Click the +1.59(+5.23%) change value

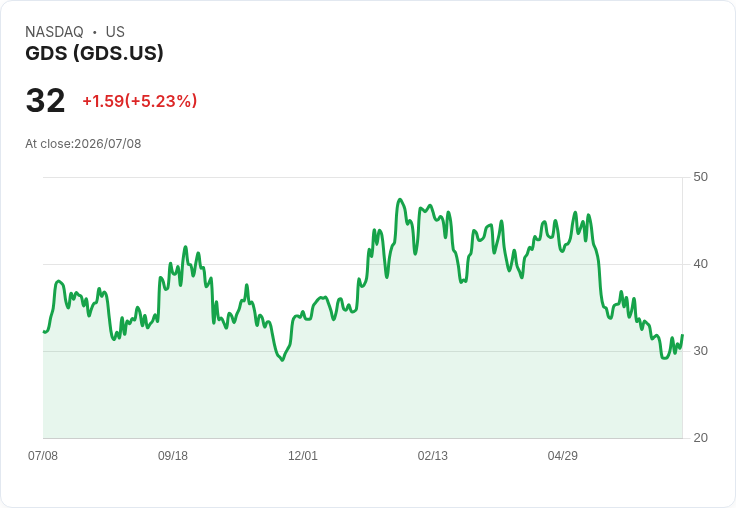tap(140, 101)
